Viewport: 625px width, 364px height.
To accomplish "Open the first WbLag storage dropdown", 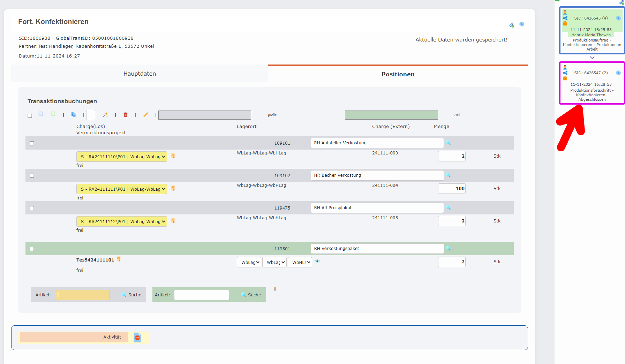I will coord(249,262).
